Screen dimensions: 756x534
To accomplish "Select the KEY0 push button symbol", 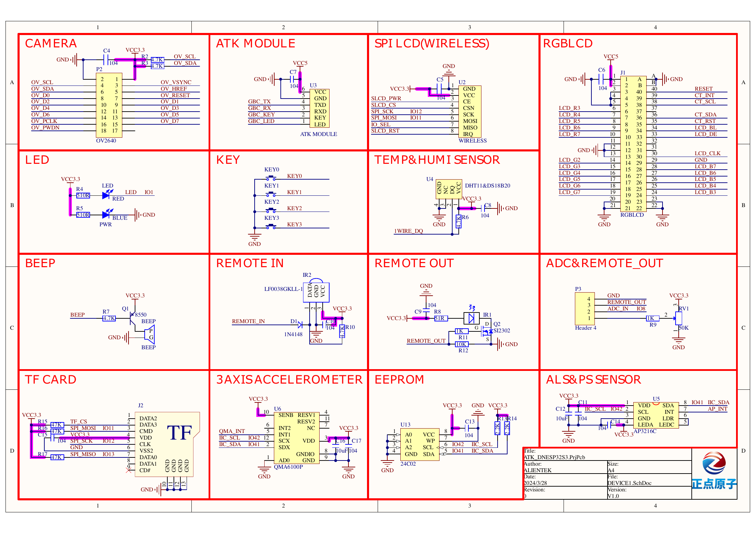I will click(x=271, y=178).
